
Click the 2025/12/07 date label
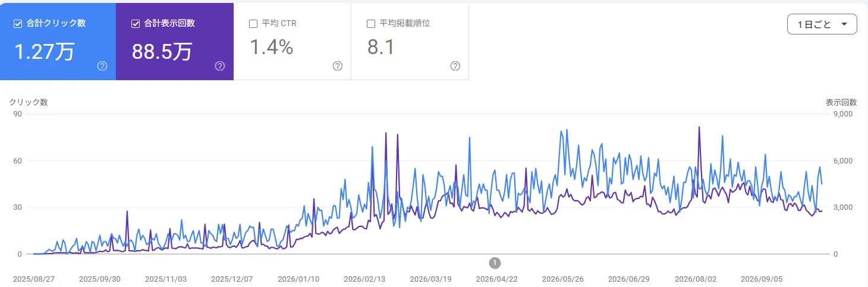point(232,278)
